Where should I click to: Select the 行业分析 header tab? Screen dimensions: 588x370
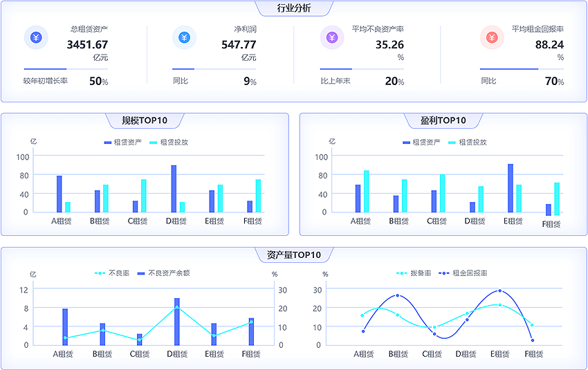[294, 8]
